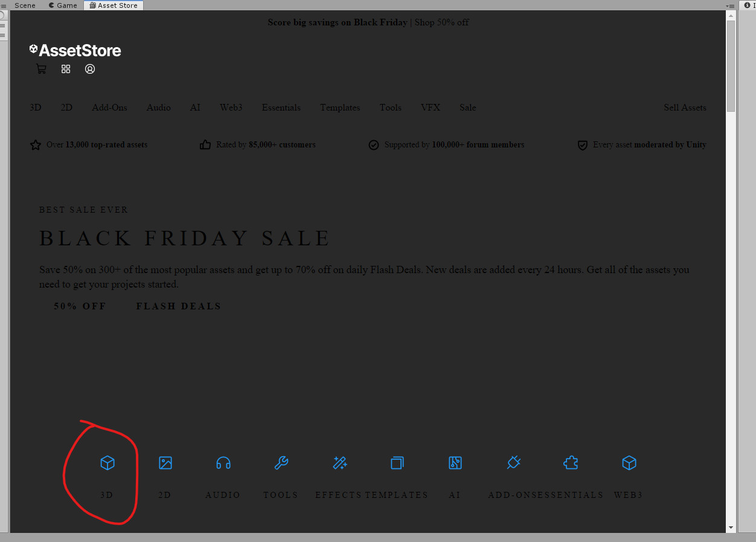Viewport: 756px width, 542px height.
Task: Open the user account profile icon
Action: tap(90, 69)
